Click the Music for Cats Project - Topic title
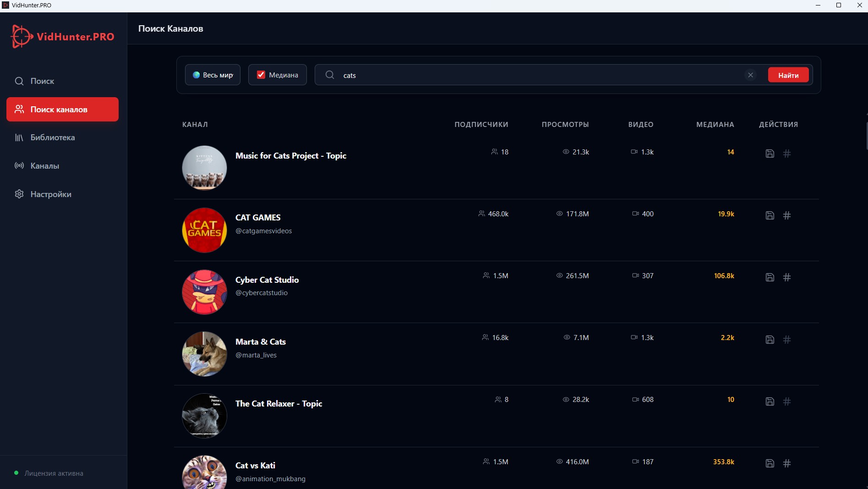Screen dimensions: 868x489 pos(291,156)
